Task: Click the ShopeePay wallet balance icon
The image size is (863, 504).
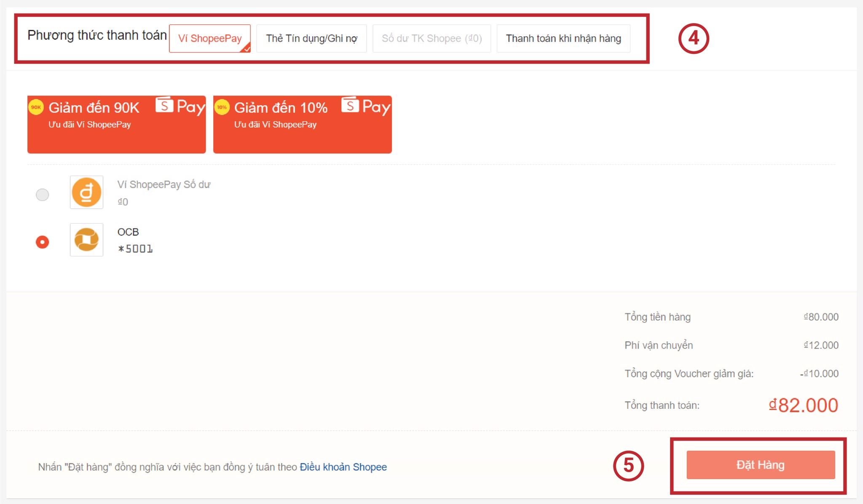Action: click(x=86, y=192)
